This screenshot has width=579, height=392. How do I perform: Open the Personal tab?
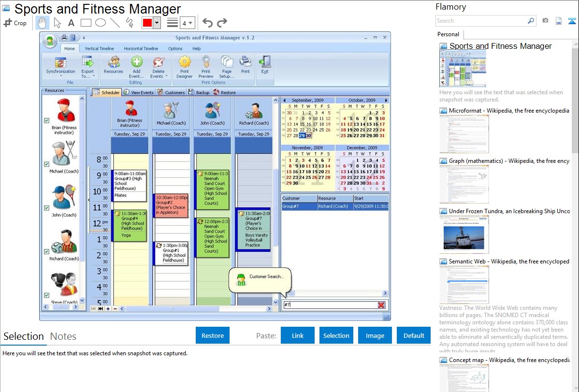click(448, 34)
